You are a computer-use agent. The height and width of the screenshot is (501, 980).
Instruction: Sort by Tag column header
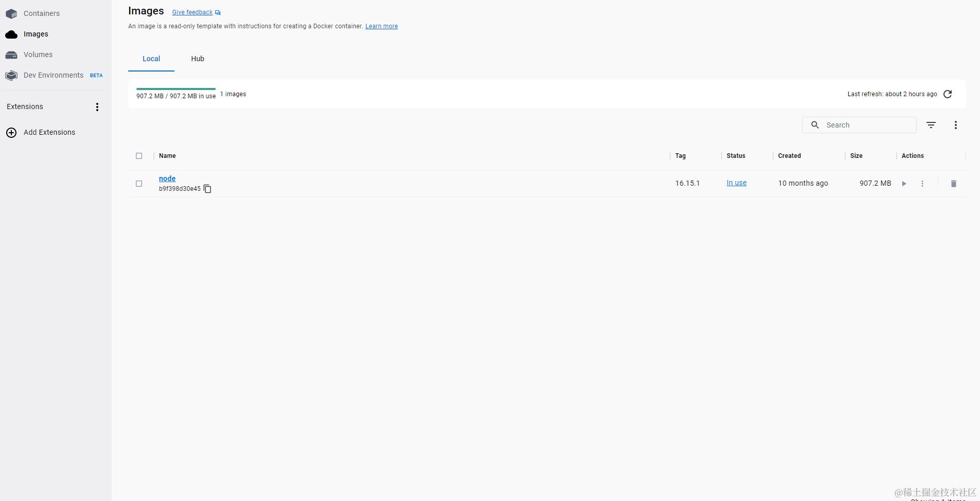coord(680,156)
